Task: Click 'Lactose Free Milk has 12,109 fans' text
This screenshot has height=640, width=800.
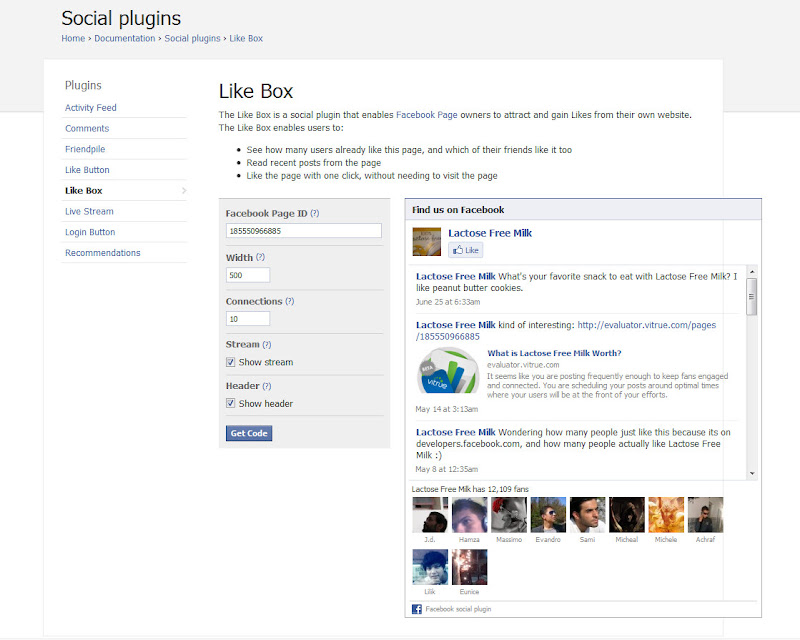Action: 470,489
